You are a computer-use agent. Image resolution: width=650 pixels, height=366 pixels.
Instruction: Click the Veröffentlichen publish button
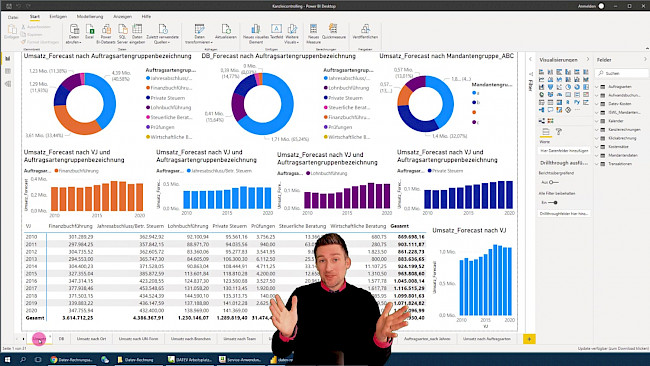coord(365,32)
